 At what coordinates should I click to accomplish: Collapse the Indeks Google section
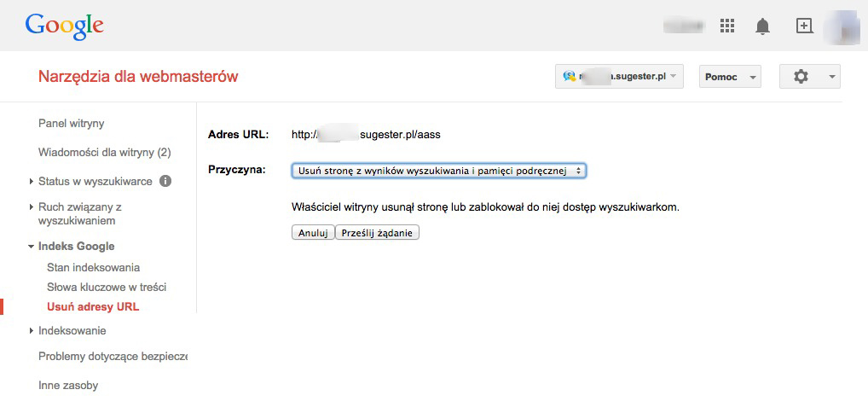point(31,247)
